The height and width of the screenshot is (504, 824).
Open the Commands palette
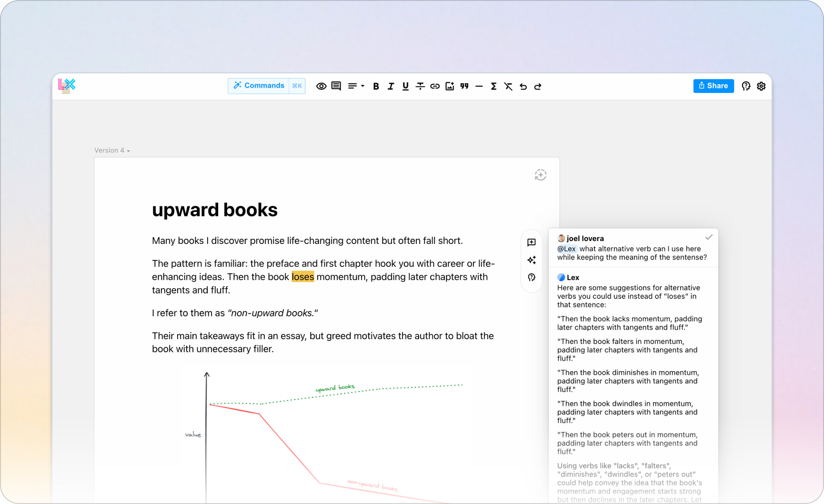pyautogui.click(x=260, y=86)
